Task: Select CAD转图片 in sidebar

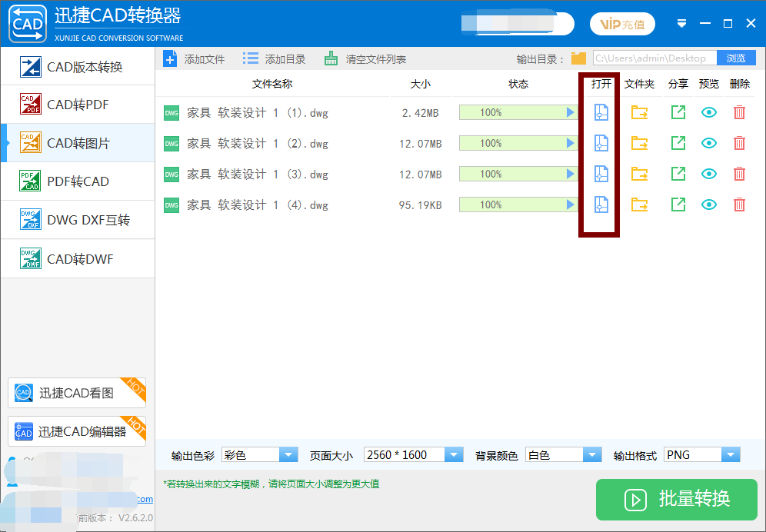Action: (x=78, y=143)
